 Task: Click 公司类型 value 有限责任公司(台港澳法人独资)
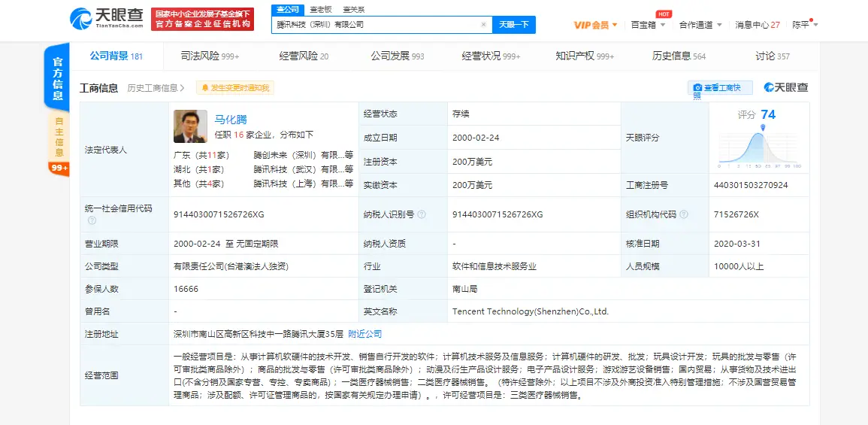coord(231,266)
